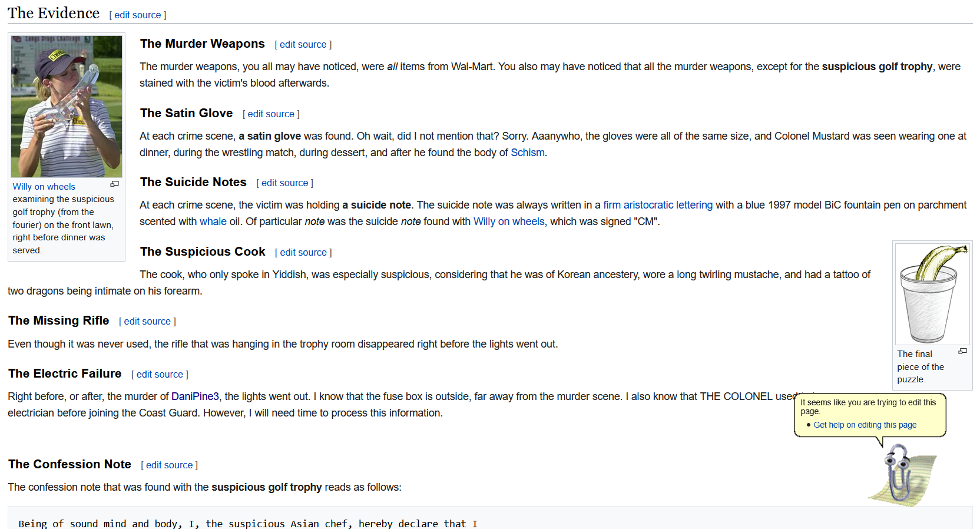Viewport: 980px width, 529px height.
Task: Edit source of The Electric Failure
Action: [x=160, y=375]
